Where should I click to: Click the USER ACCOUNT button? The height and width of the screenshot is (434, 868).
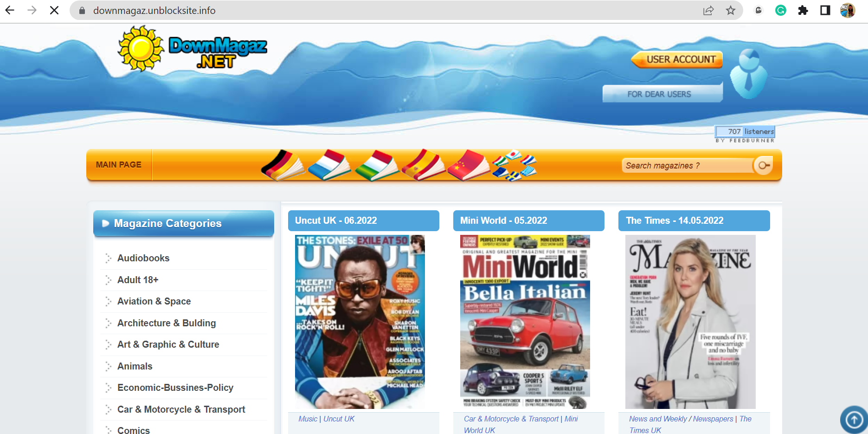tap(676, 59)
